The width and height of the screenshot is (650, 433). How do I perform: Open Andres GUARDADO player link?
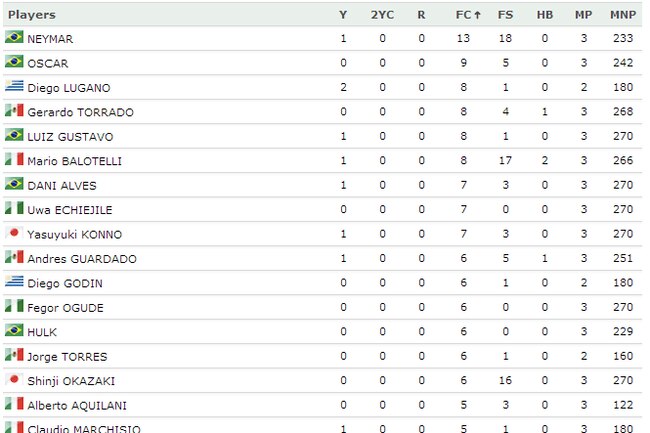point(82,259)
